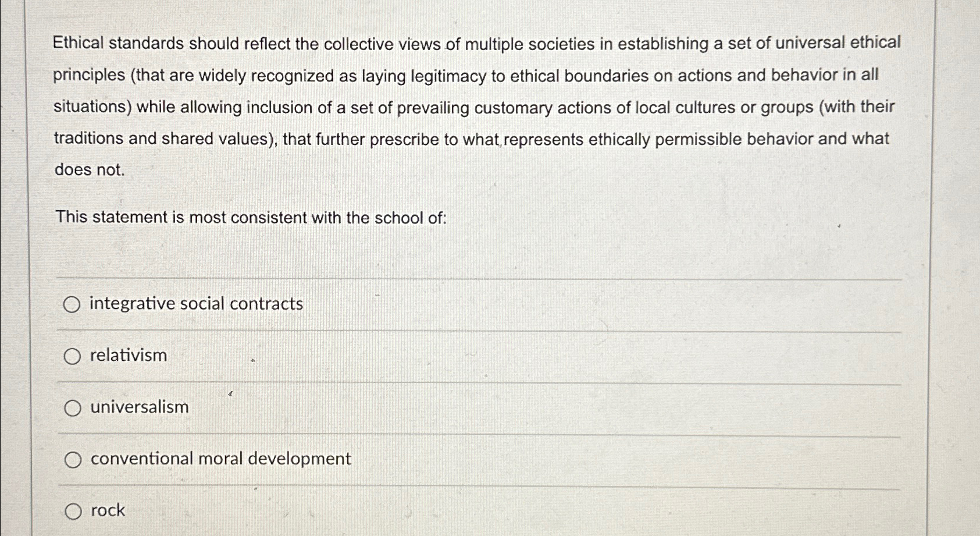The image size is (980, 536).
Task: Click the conventional moral development text
Action: click(x=220, y=459)
